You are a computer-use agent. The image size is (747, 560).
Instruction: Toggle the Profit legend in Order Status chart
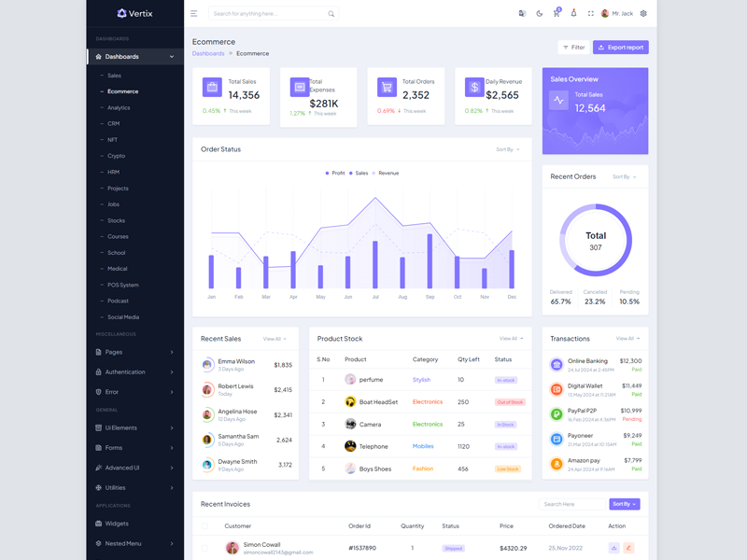tap(335, 173)
